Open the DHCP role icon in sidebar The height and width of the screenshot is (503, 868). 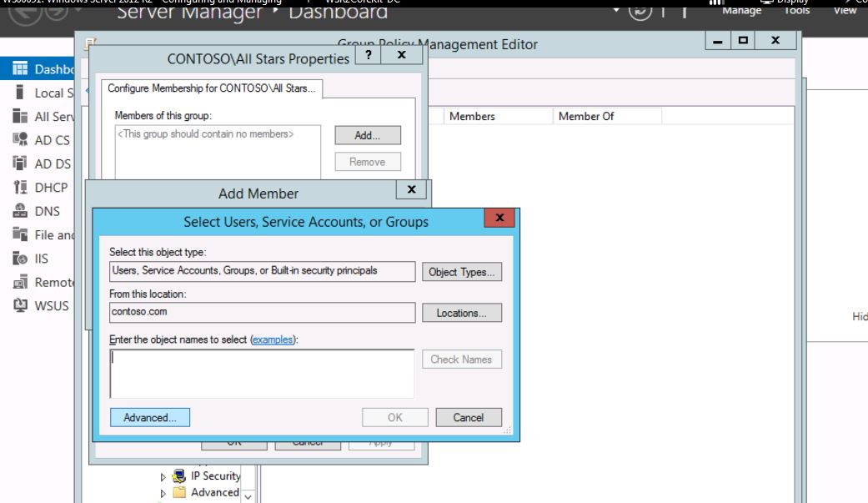(x=20, y=187)
